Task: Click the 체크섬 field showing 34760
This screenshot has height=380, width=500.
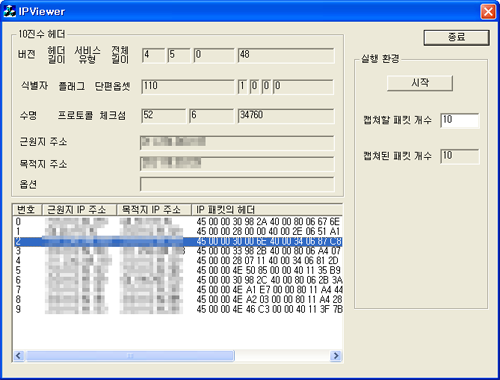Action: click(286, 116)
